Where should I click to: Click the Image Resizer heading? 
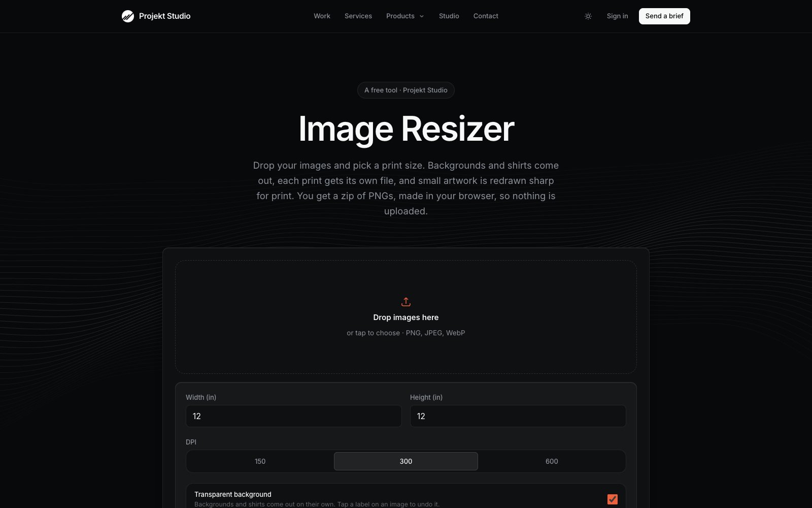click(406, 129)
